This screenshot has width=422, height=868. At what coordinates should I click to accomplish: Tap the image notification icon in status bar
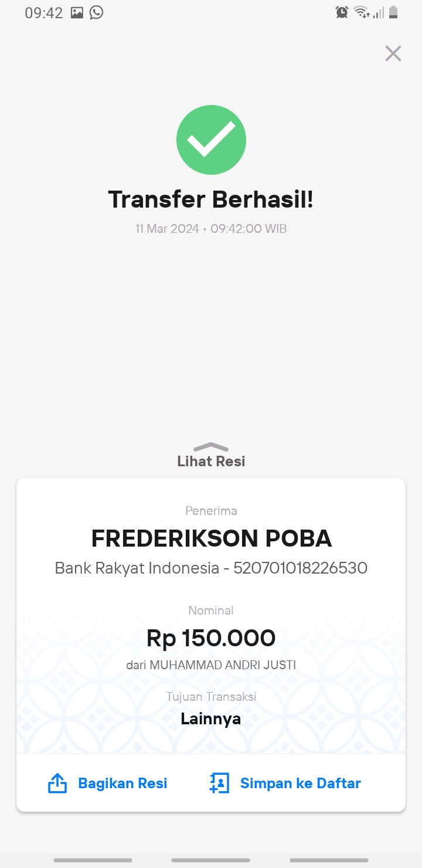77,12
